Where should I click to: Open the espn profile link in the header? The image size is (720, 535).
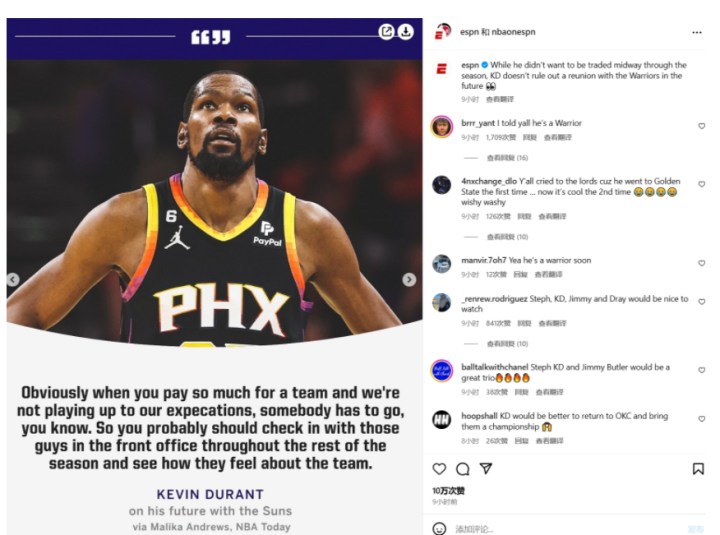pyautogui.click(x=469, y=32)
